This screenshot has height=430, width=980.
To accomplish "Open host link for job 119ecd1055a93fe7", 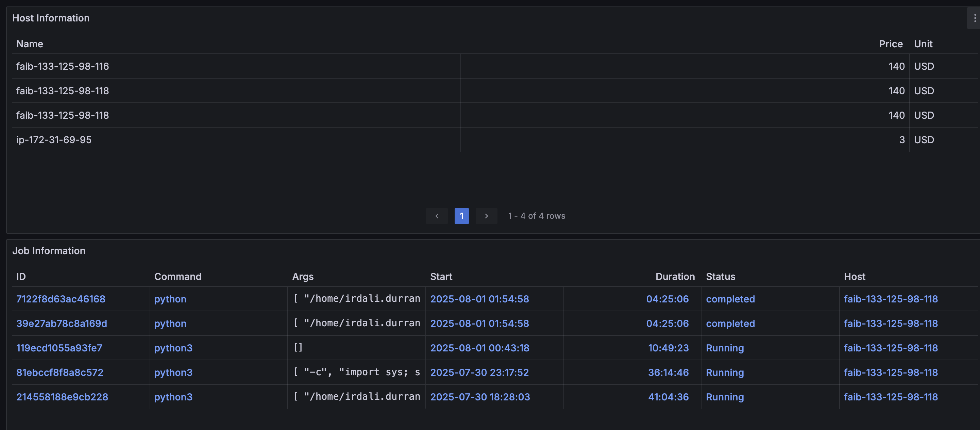I will tap(891, 348).
